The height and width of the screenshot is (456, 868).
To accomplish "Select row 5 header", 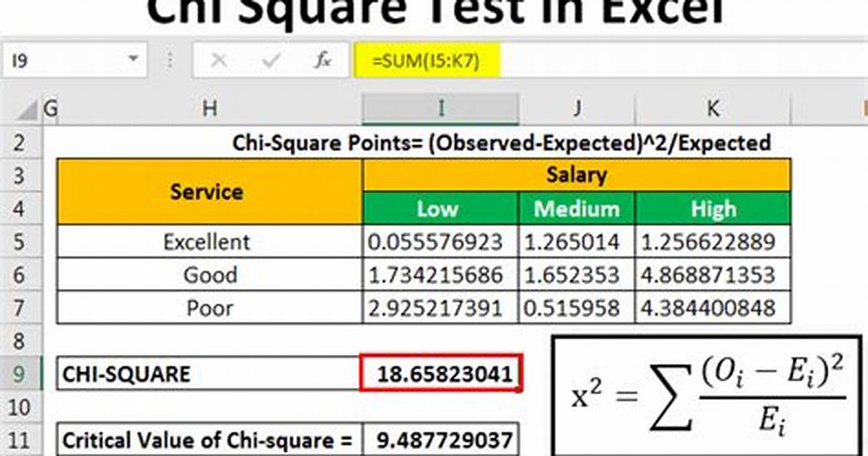I will pyautogui.click(x=20, y=242).
